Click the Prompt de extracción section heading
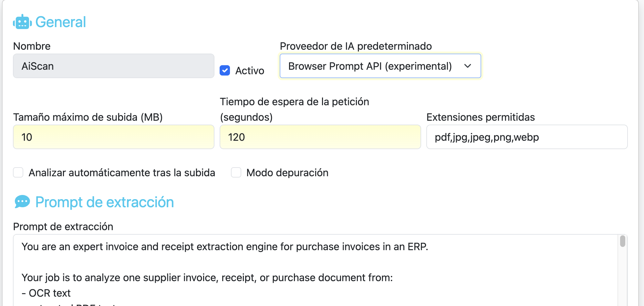 104,202
